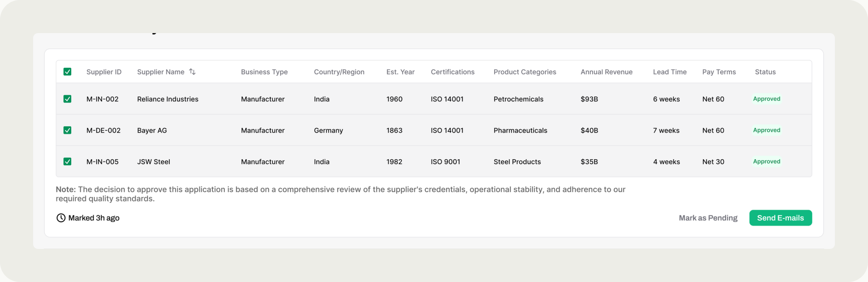This screenshot has height=282, width=868.
Task: Click the Petrochemicals category cell
Action: pyautogui.click(x=518, y=99)
